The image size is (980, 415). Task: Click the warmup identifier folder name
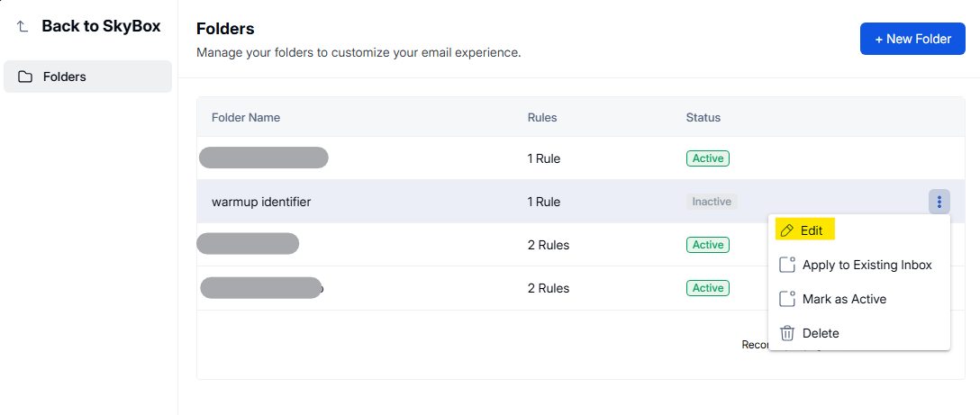tap(261, 202)
